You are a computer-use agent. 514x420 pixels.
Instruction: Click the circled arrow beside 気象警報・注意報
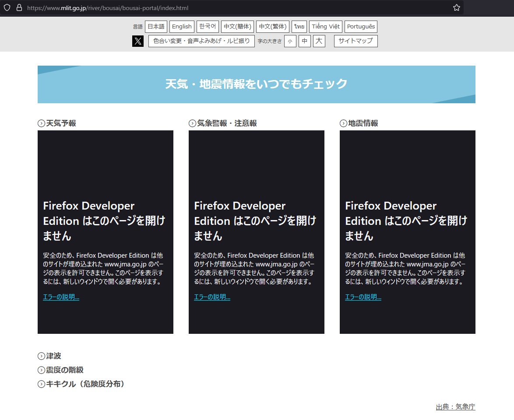tap(193, 123)
